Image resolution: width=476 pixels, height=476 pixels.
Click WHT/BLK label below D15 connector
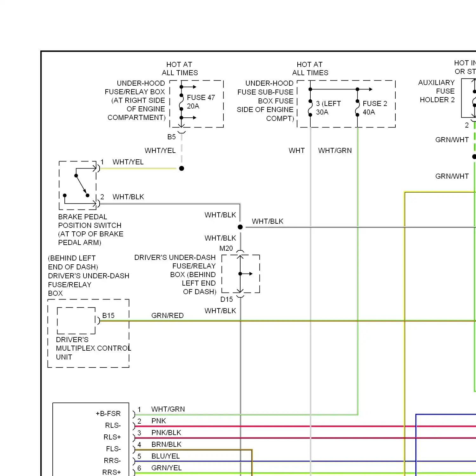click(220, 311)
